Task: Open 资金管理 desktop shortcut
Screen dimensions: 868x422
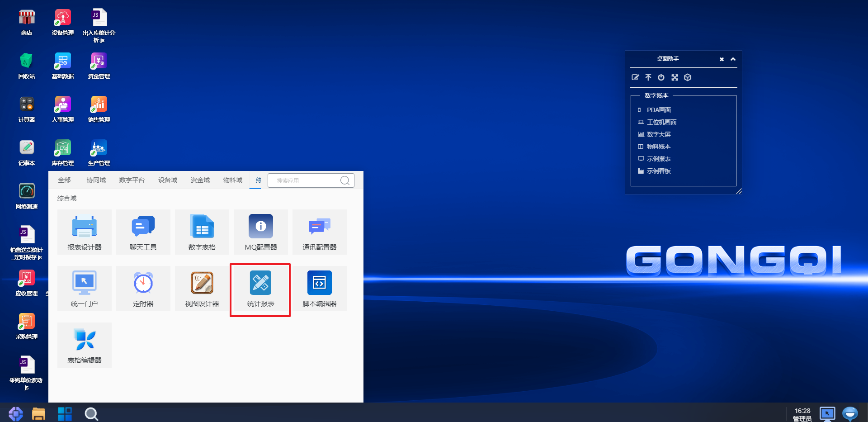Action: coord(99,66)
